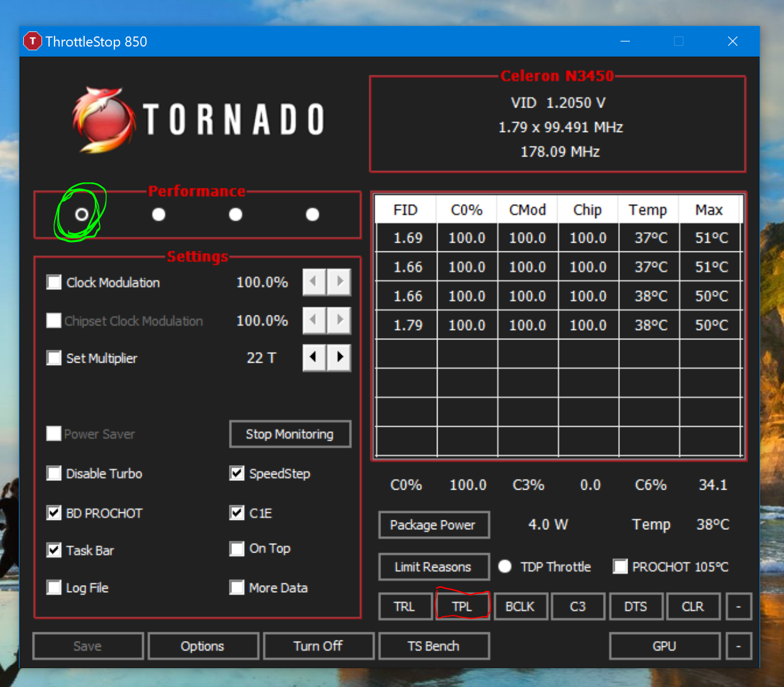Uncheck the Task Bar checkbox

[x=54, y=550]
